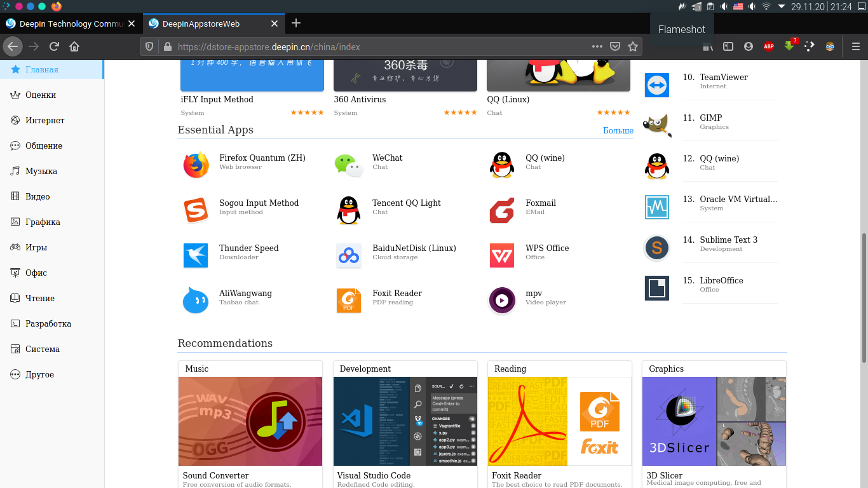Image resolution: width=868 pixels, height=488 pixels.
Task: Go back using the browser back arrow
Action: pos(13,46)
